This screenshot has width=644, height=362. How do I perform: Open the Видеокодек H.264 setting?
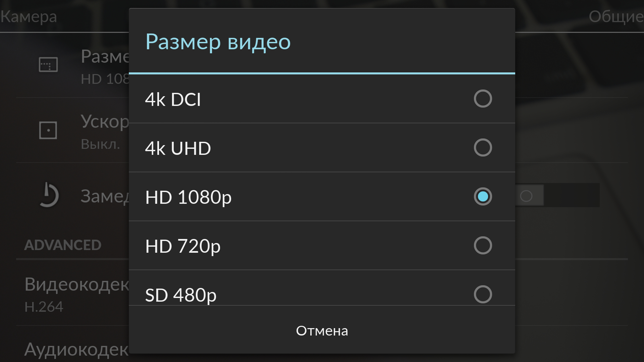[76, 294]
